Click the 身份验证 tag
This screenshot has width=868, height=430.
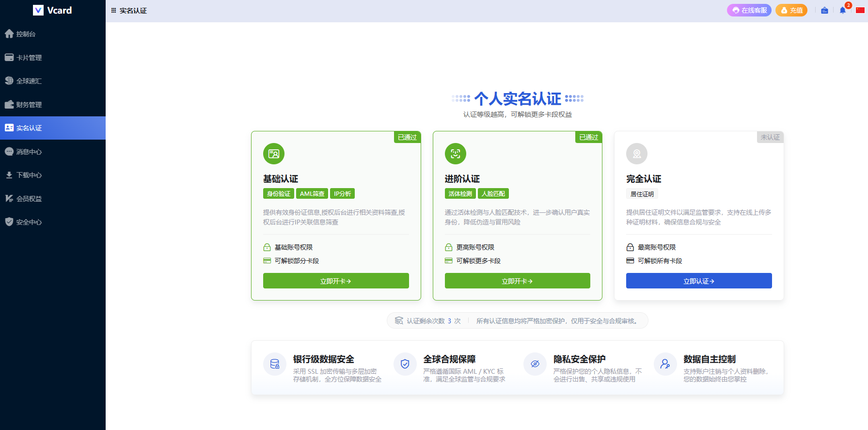point(279,193)
